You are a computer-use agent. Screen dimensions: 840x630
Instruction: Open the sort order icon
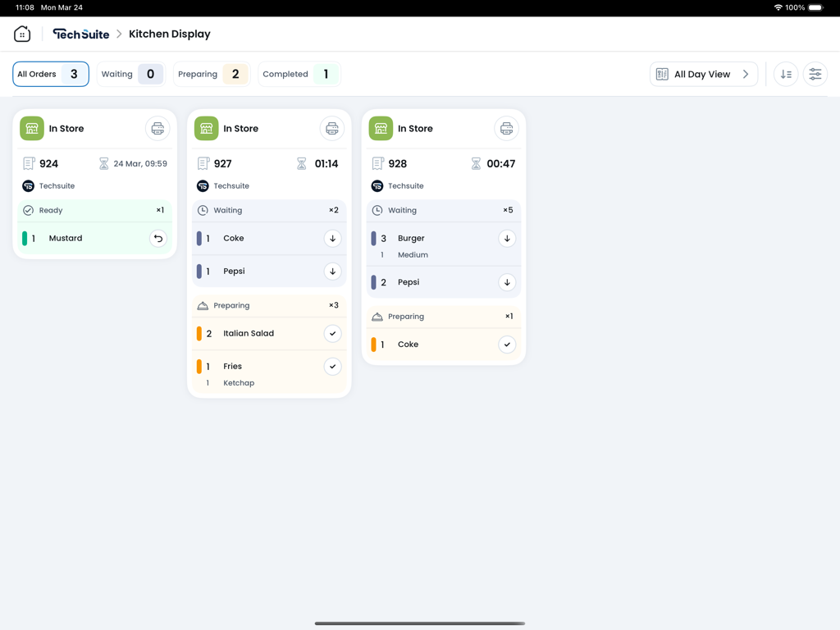(786, 74)
